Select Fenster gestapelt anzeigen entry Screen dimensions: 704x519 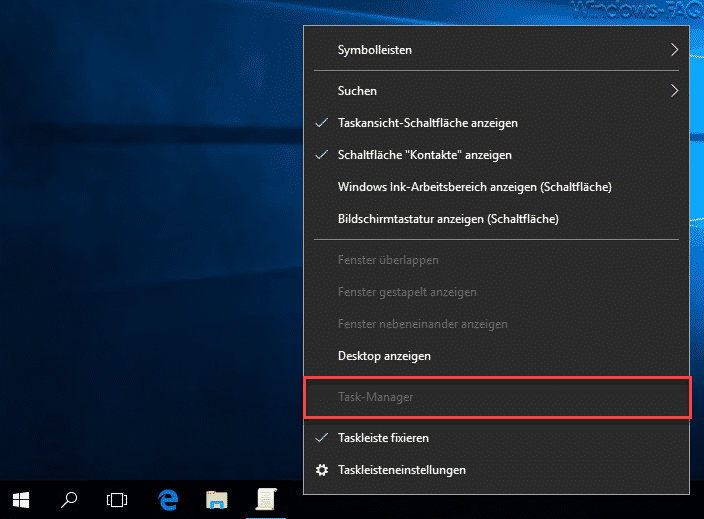pyautogui.click(x=496, y=292)
